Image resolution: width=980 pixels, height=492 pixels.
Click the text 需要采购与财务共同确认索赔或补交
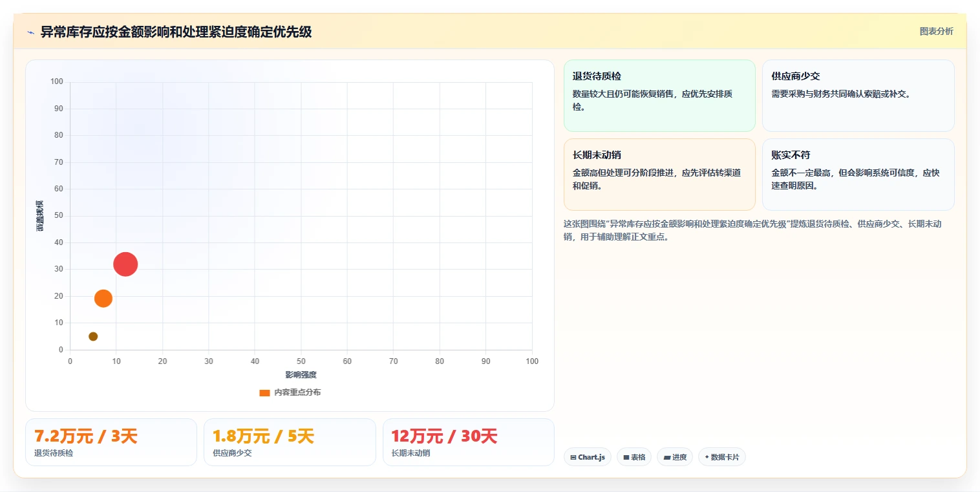(x=841, y=94)
